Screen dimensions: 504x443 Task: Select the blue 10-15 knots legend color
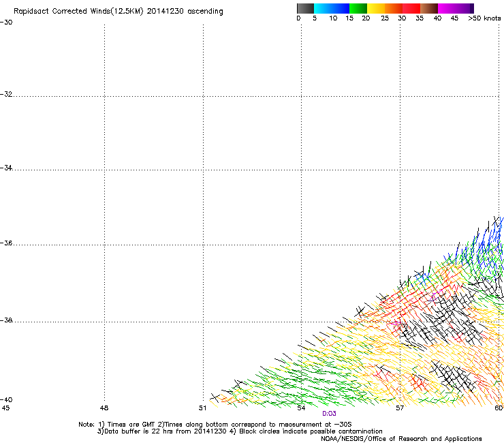[341, 8]
